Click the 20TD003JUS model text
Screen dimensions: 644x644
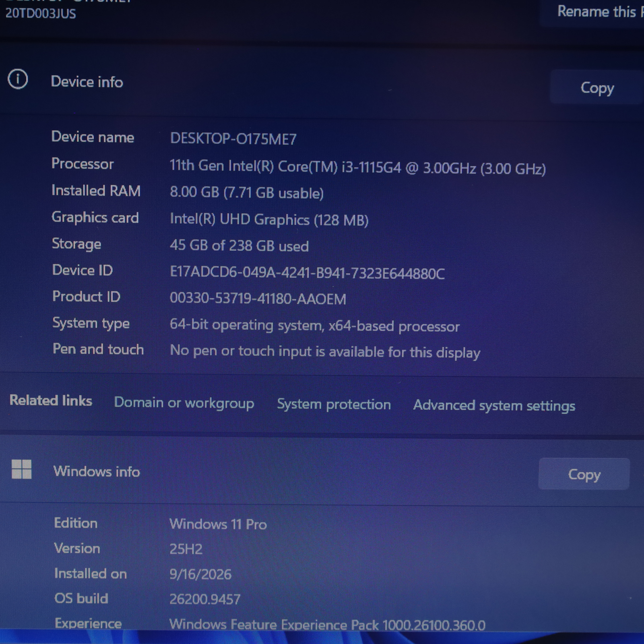pos(40,13)
